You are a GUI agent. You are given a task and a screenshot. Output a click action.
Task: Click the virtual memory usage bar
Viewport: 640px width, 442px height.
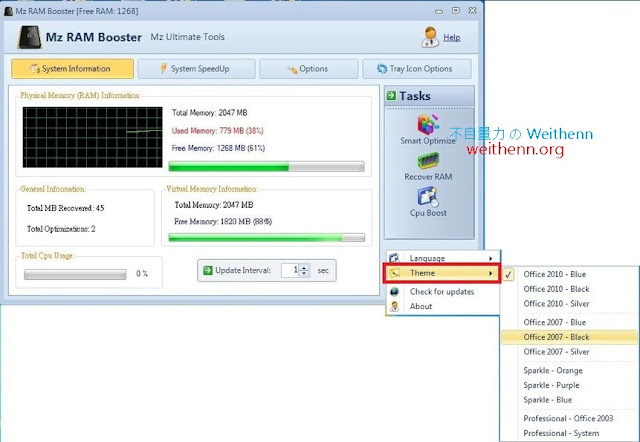[x=267, y=238]
